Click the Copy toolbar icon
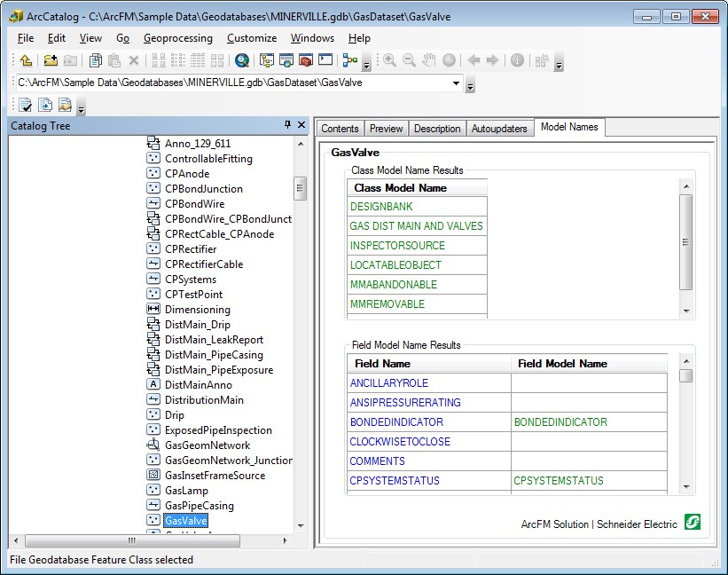The width and height of the screenshot is (728, 575). (x=96, y=60)
